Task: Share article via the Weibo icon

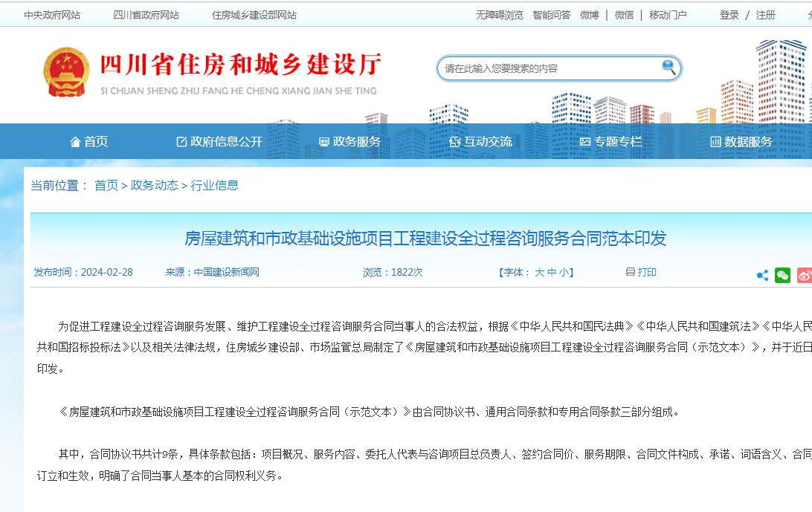Action: click(x=804, y=275)
